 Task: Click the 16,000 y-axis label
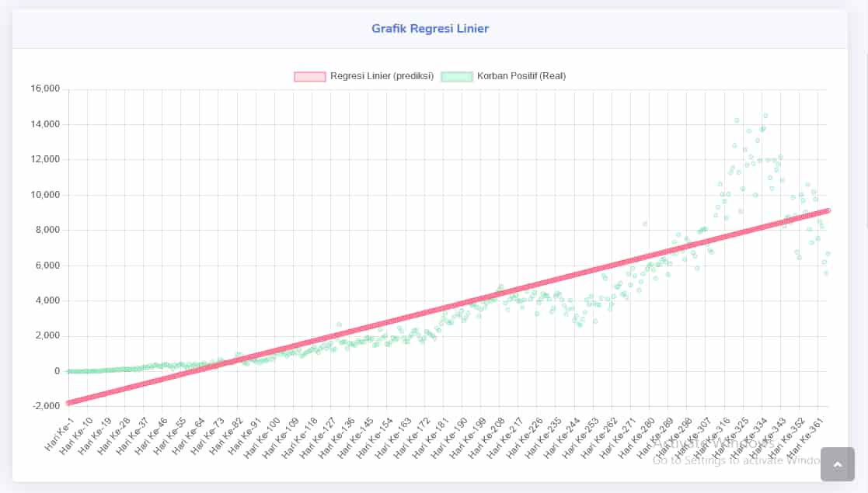[45, 89]
